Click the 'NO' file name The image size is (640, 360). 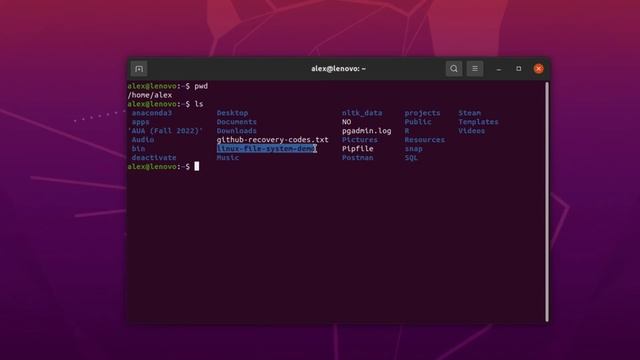(x=347, y=122)
